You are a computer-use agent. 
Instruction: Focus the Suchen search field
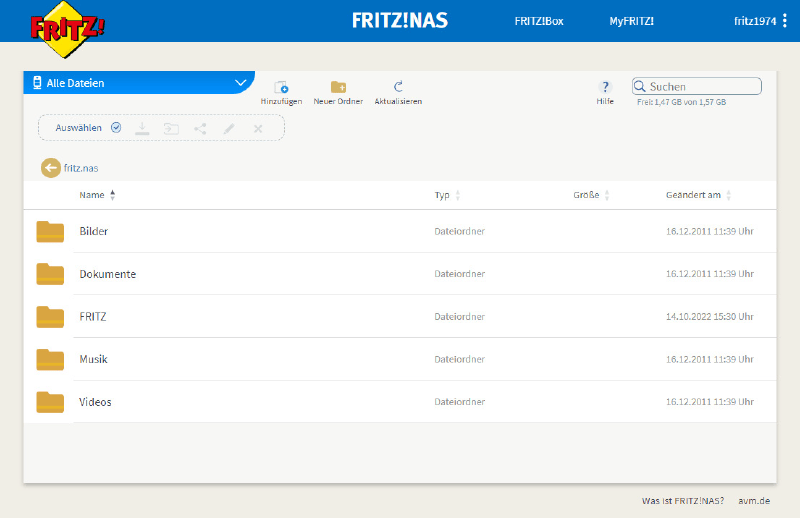(x=696, y=86)
